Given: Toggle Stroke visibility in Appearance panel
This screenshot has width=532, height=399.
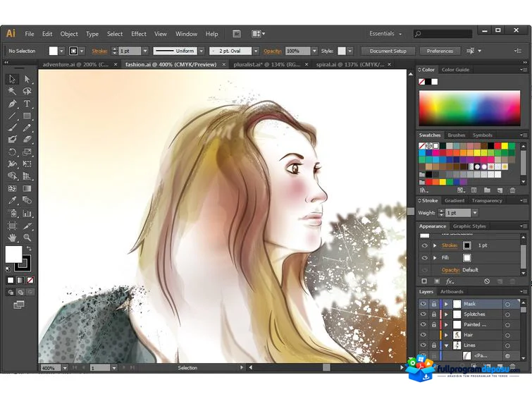Looking at the screenshot, I should pyautogui.click(x=424, y=245).
